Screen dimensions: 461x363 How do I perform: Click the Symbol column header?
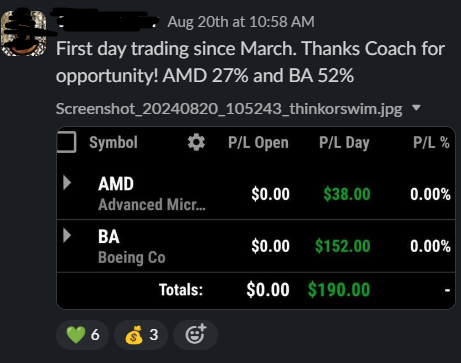[x=113, y=143]
